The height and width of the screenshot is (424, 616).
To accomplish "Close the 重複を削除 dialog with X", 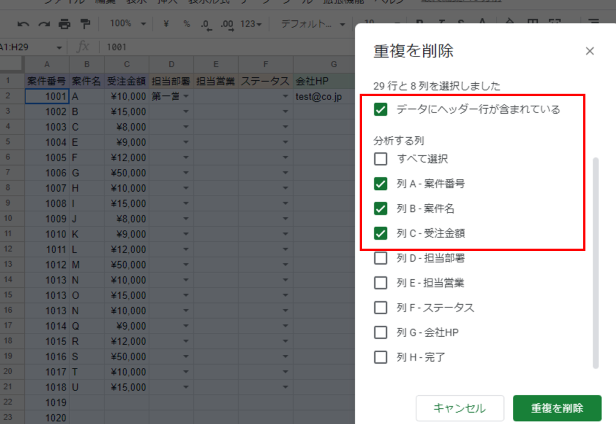I will click(x=589, y=51).
